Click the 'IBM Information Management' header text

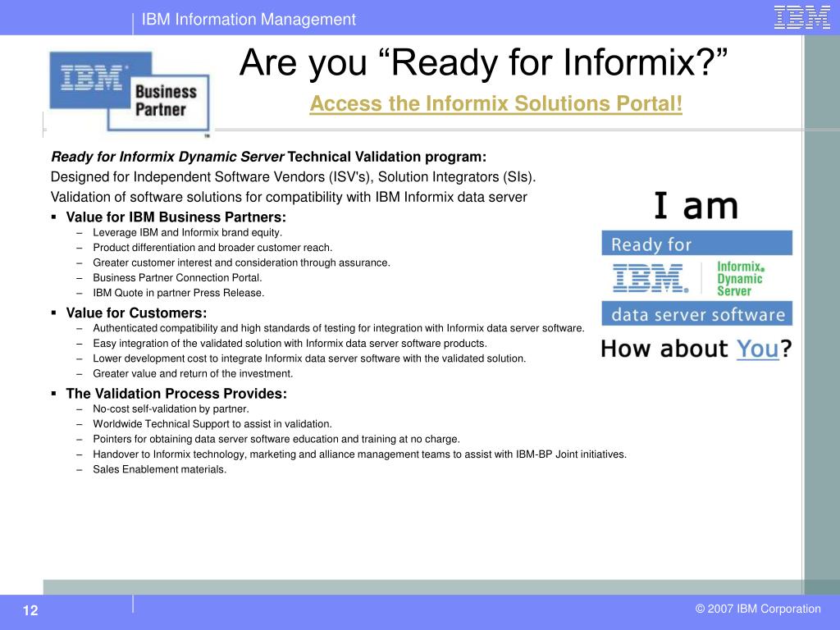click(x=249, y=20)
